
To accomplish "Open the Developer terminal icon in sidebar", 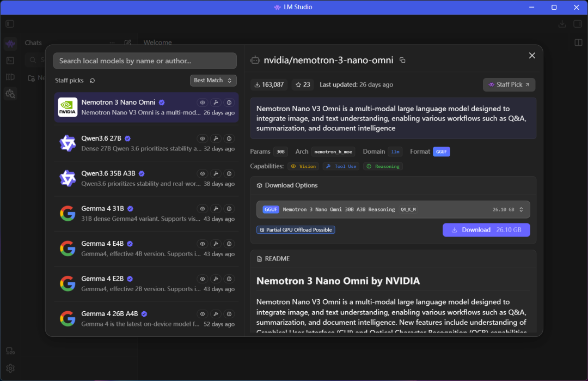I will 10,61.
